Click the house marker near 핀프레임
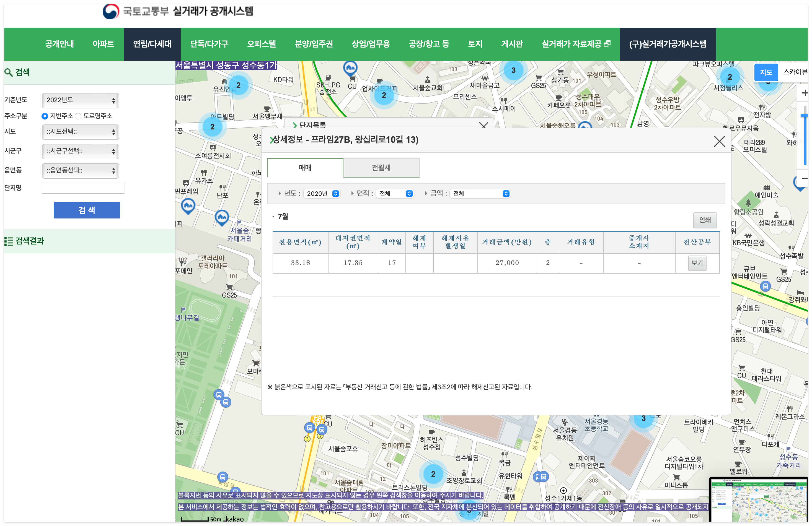The image size is (812, 526). pos(188,206)
